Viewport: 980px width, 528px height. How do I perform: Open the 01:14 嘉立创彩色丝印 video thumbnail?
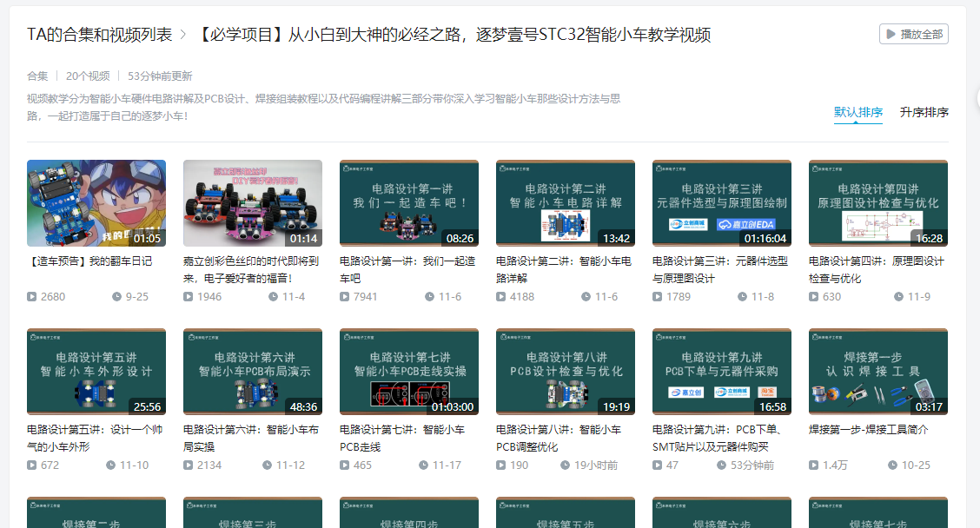[253, 203]
